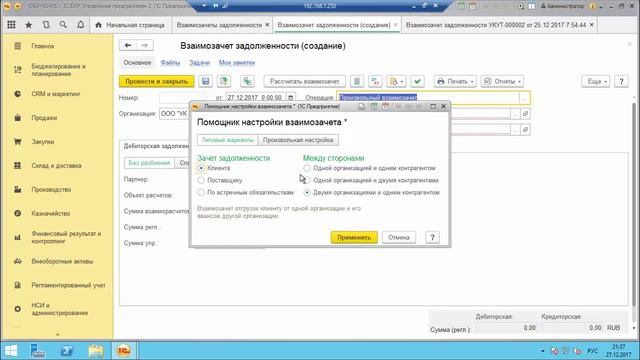
Task: Open Печать dropdown menu
Action: click(x=455, y=81)
